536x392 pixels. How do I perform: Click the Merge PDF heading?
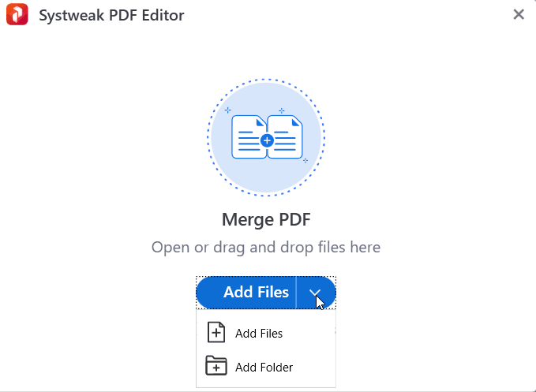(266, 219)
